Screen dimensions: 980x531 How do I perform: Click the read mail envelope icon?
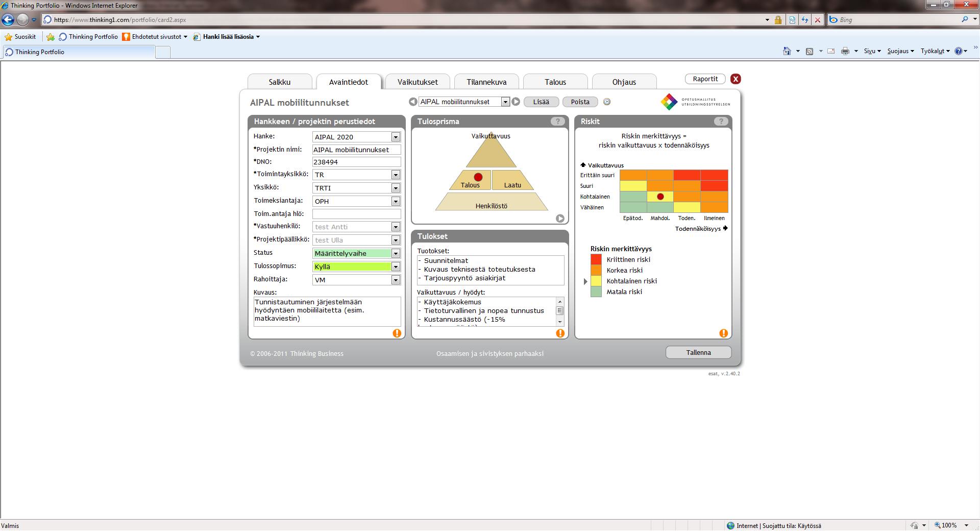coord(831,51)
